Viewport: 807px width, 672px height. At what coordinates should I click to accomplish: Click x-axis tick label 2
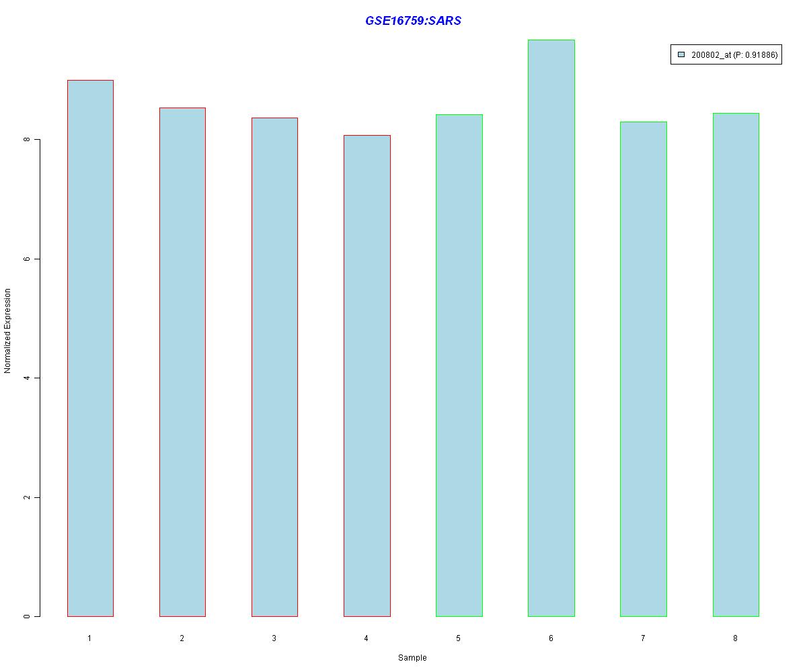pyautogui.click(x=182, y=638)
